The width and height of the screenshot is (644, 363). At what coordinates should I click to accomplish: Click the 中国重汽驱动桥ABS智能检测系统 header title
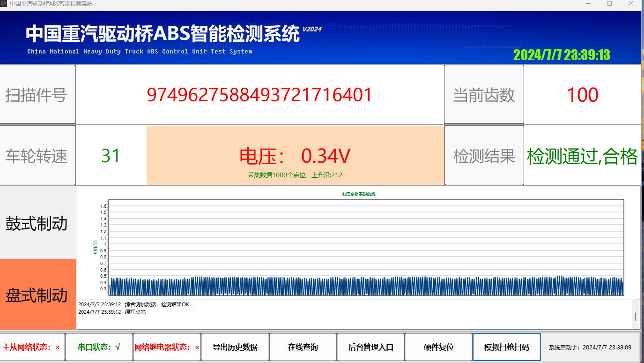click(163, 34)
